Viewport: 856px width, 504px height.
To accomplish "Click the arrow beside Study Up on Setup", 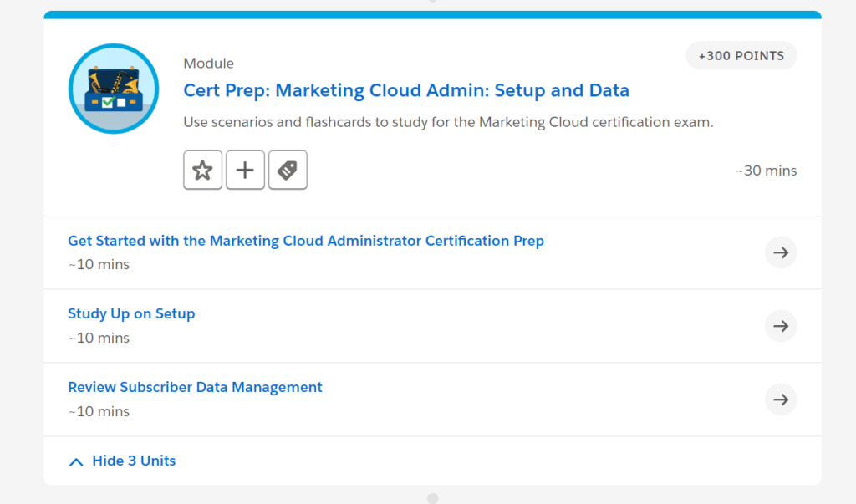I will [781, 326].
